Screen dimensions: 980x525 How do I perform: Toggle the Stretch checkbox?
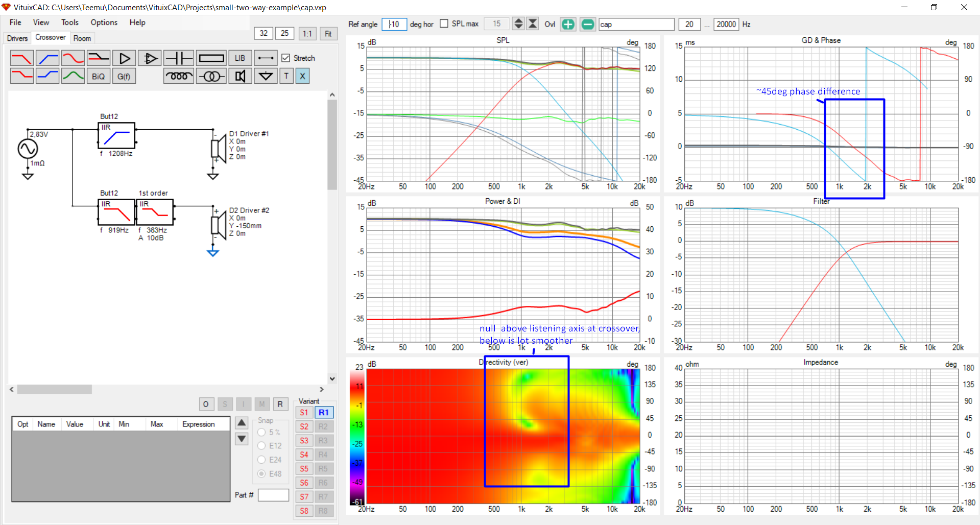(286, 58)
